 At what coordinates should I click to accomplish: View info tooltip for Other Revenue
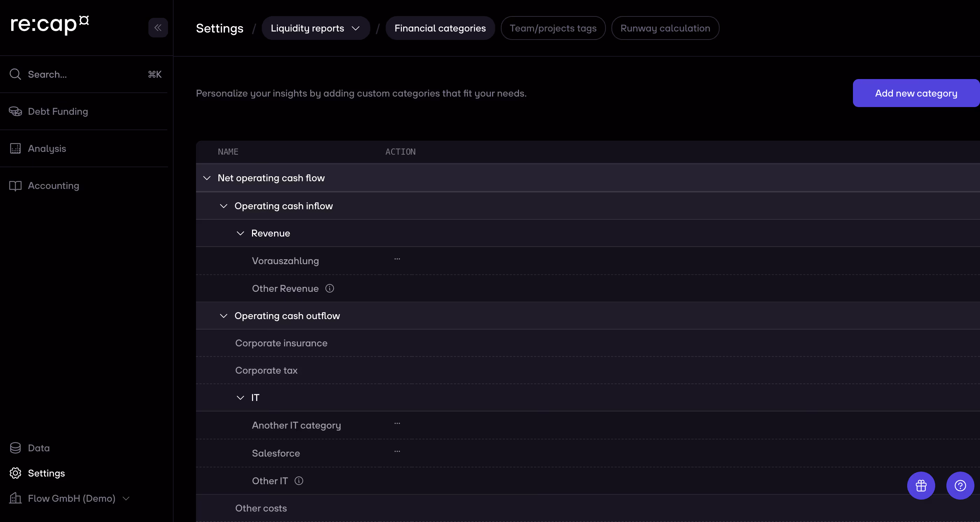329,288
